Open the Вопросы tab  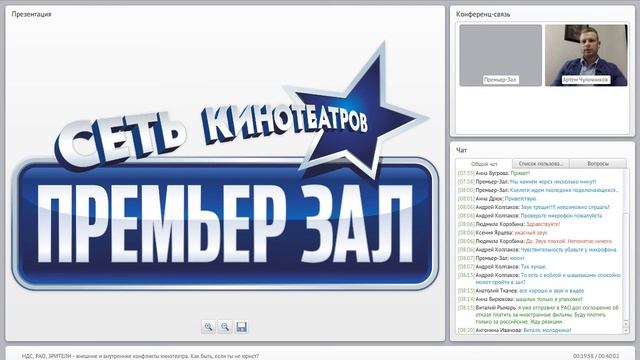click(x=598, y=164)
